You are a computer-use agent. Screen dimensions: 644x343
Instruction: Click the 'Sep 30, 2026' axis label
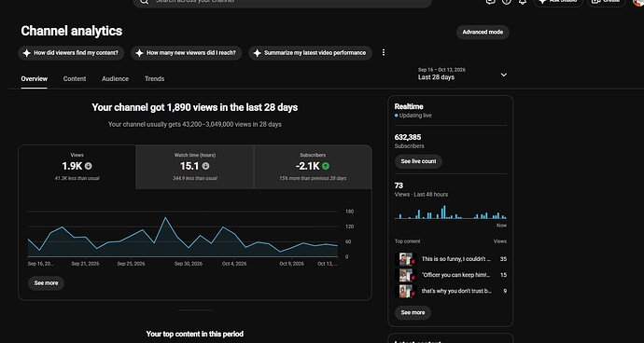[189, 264]
